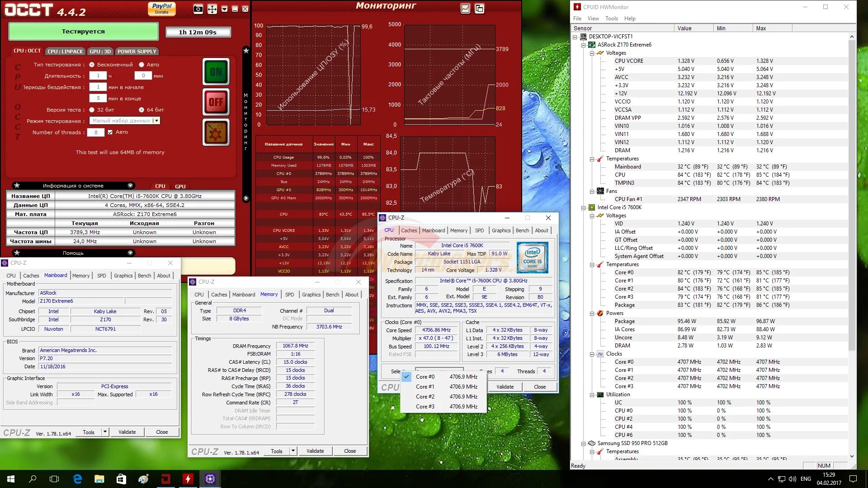Click the copy windows icon in Monitoring
Screen dimensions: 868x488
(x=479, y=9)
